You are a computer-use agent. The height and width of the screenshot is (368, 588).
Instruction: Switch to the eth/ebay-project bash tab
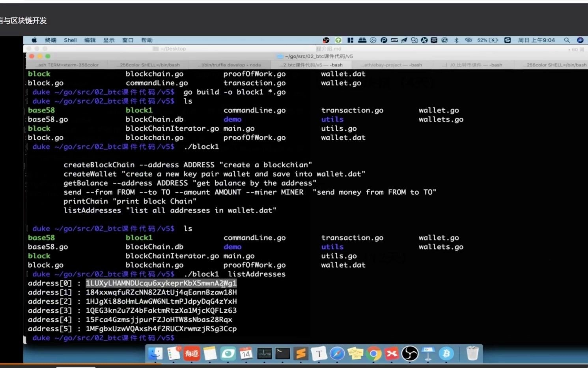[392, 65]
